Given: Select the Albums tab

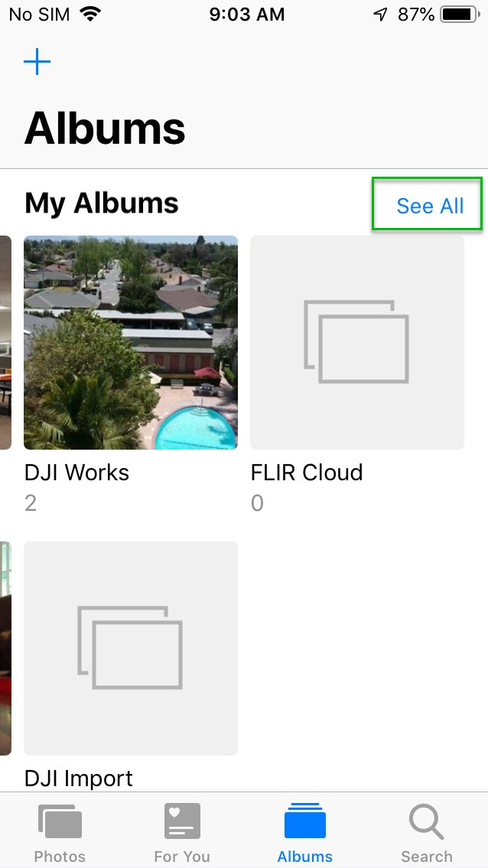Looking at the screenshot, I should point(304,834).
